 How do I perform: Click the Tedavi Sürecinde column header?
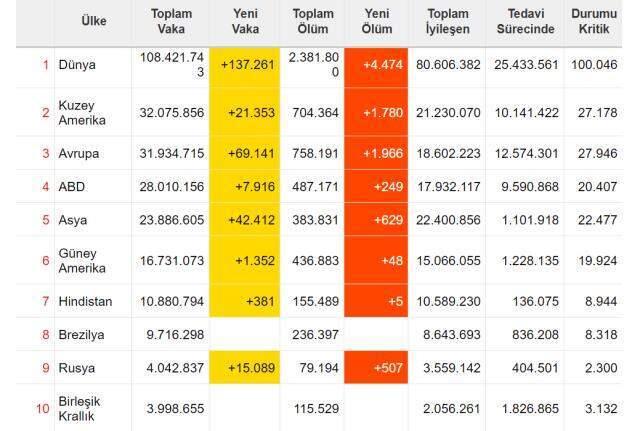[526, 21]
